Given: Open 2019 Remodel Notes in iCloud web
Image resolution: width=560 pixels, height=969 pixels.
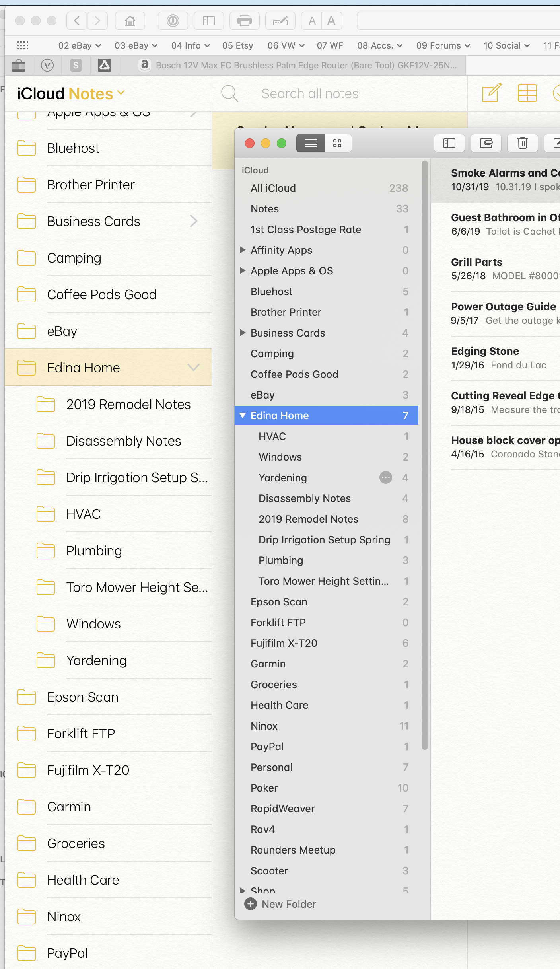Looking at the screenshot, I should 108,404.
